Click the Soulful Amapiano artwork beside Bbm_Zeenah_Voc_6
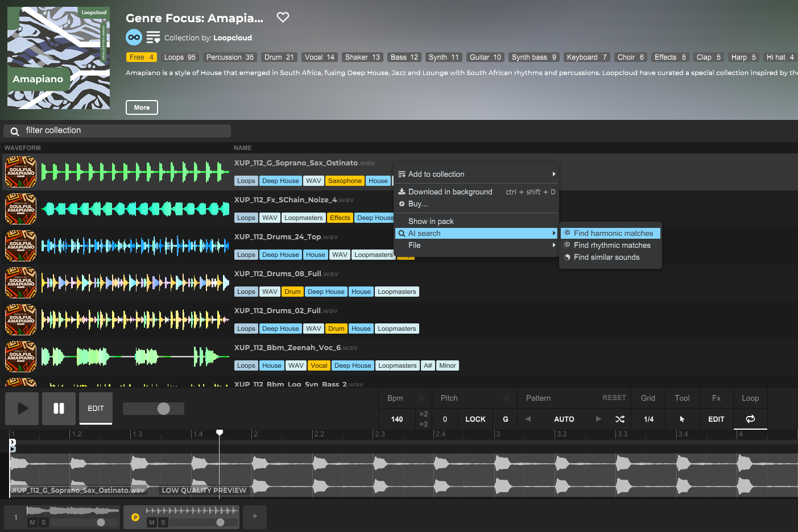 point(21,356)
